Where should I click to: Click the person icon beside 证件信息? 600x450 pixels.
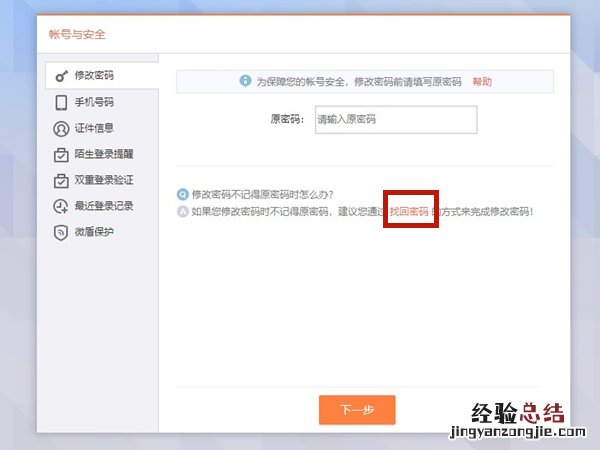61,129
